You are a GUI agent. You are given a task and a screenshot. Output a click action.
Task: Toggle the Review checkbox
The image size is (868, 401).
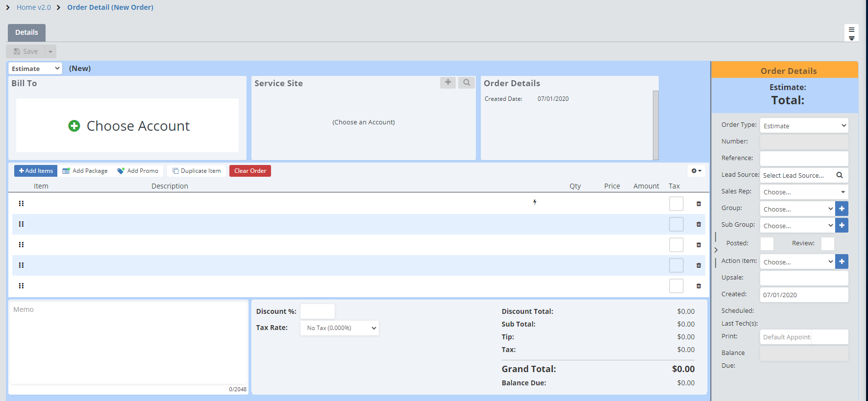[x=827, y=243]
